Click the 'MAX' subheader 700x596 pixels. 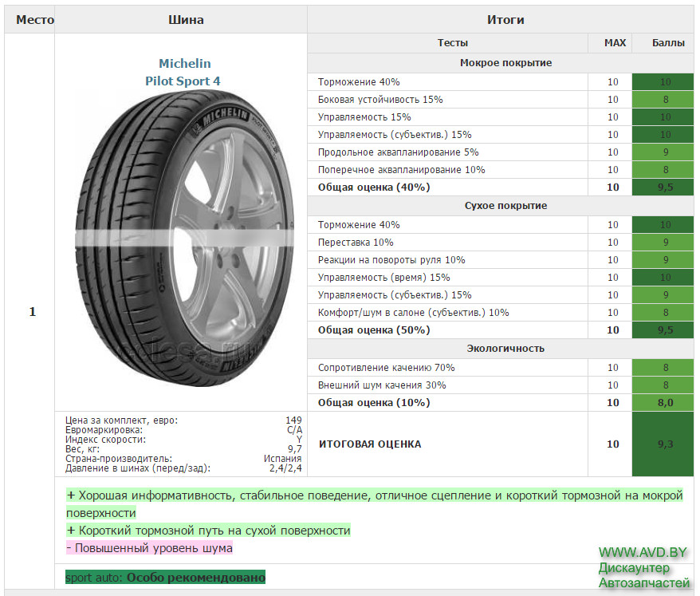(x=615, y=43)
